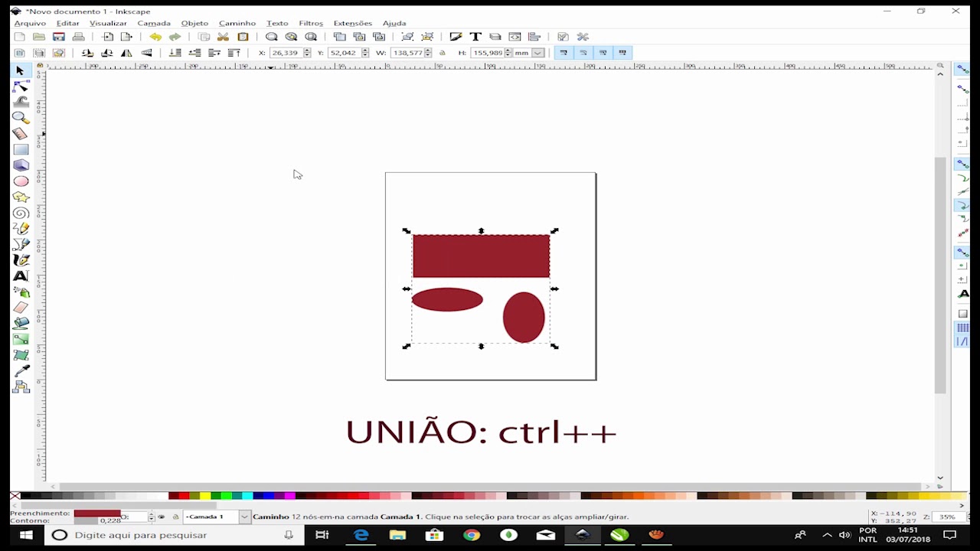Image resolution: width=980 pixels, height=551 pixels.
Task: Open the Caminho menu
Action: pyautogui.click(x=237, y=23)
